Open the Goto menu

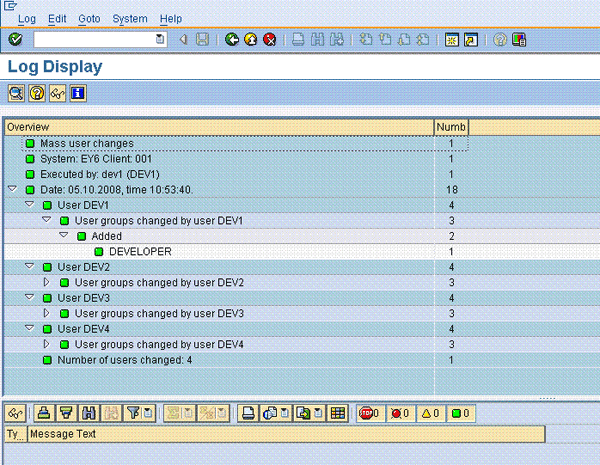pos(89,18)
